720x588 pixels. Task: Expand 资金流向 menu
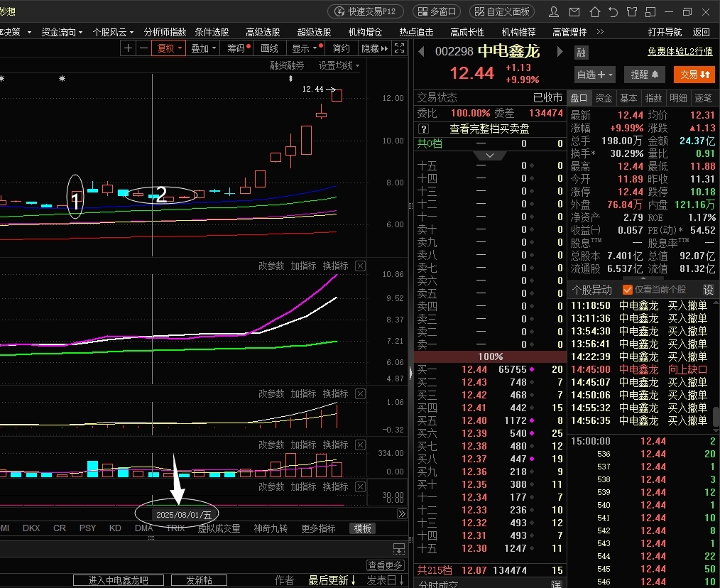point(62,32)
